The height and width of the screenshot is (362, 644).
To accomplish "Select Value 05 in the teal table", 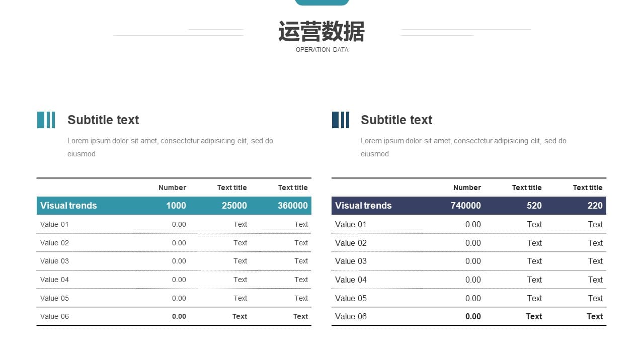I will tap(54, 298).
